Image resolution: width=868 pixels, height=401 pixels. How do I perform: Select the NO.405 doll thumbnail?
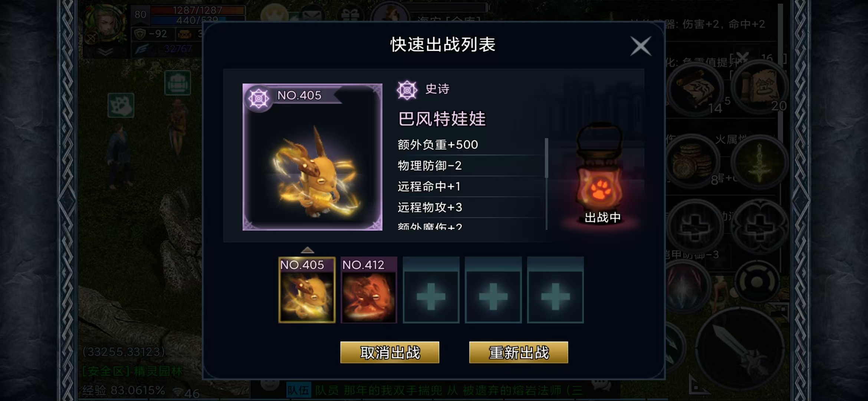307,290
